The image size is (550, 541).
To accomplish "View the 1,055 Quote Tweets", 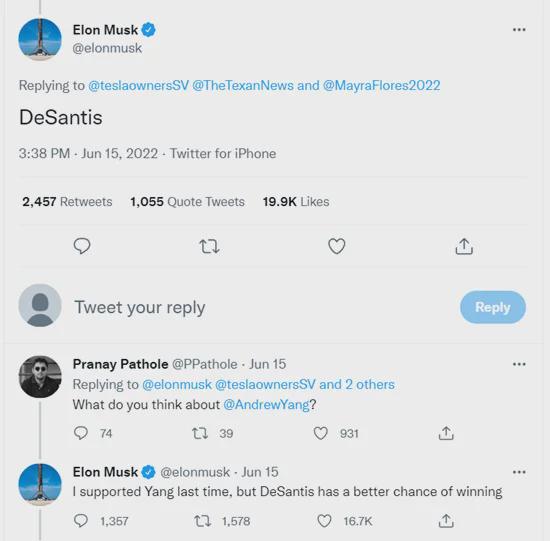I will [187, 202].
